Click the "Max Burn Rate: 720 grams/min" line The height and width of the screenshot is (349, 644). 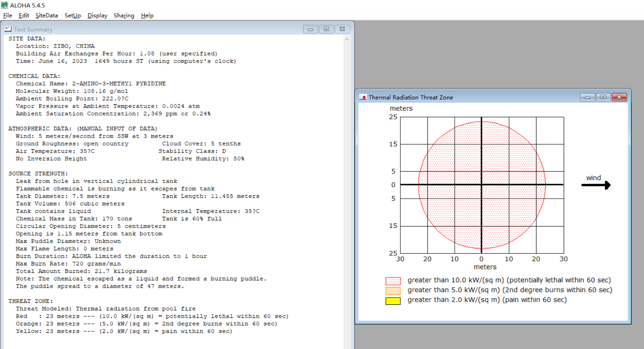(x=68, y=264)
